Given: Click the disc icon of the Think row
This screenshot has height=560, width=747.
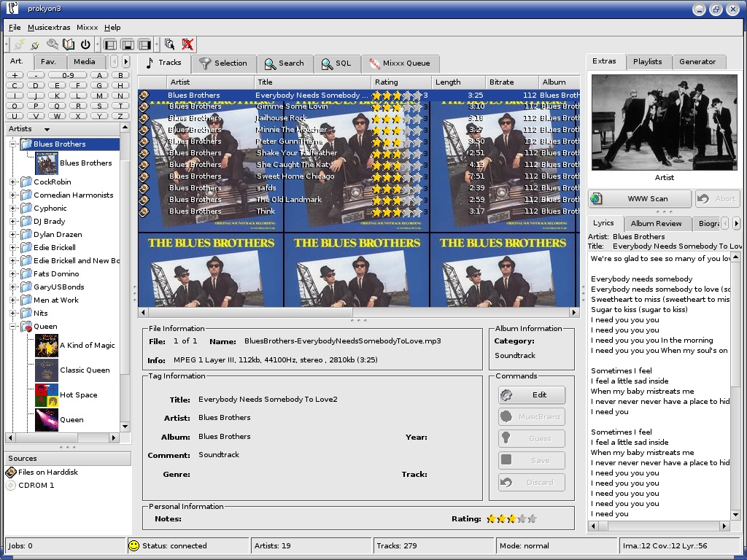Looking at the screenshot, I should click(144, 211).
